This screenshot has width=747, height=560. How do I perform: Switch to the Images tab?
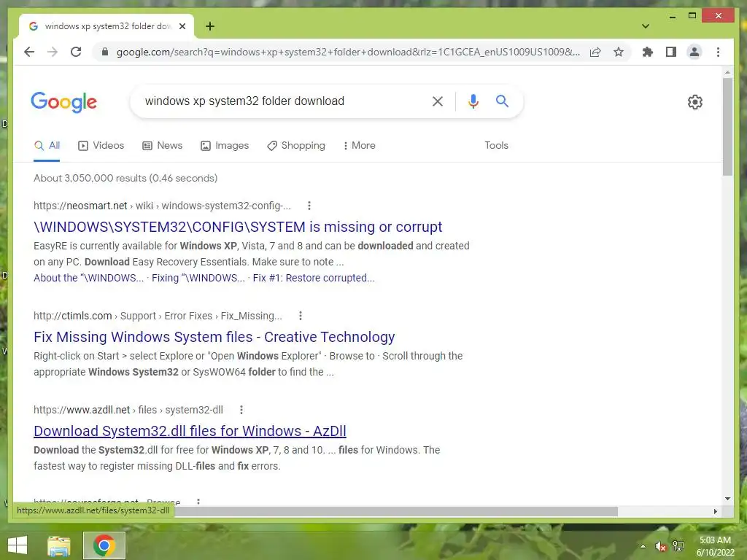point(225,146)
